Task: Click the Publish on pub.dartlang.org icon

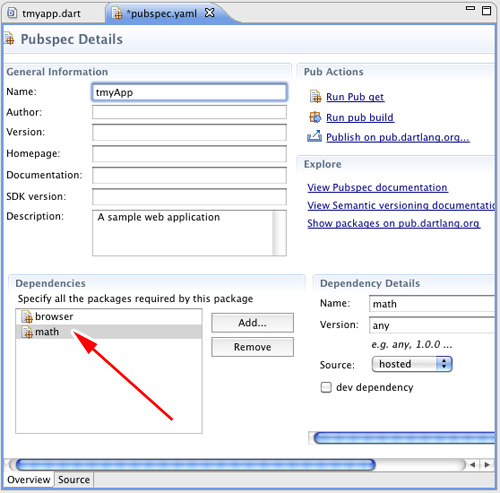Action: (x=314, y=136)
